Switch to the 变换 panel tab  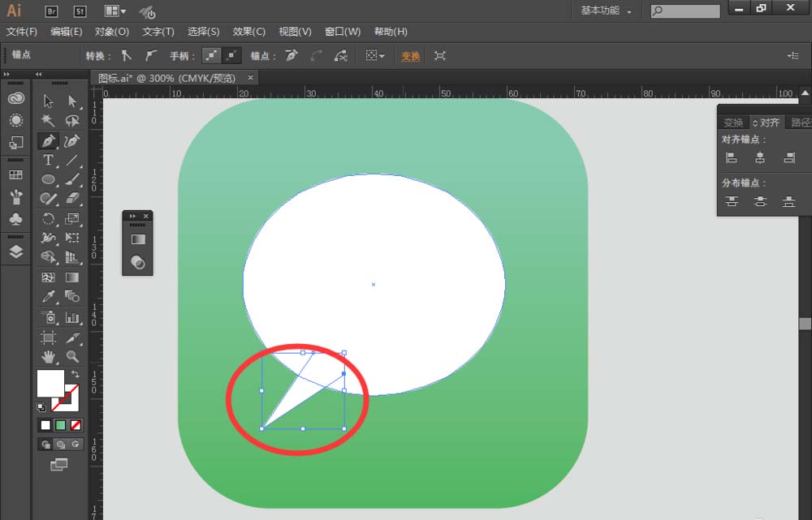tap(734, 122)
